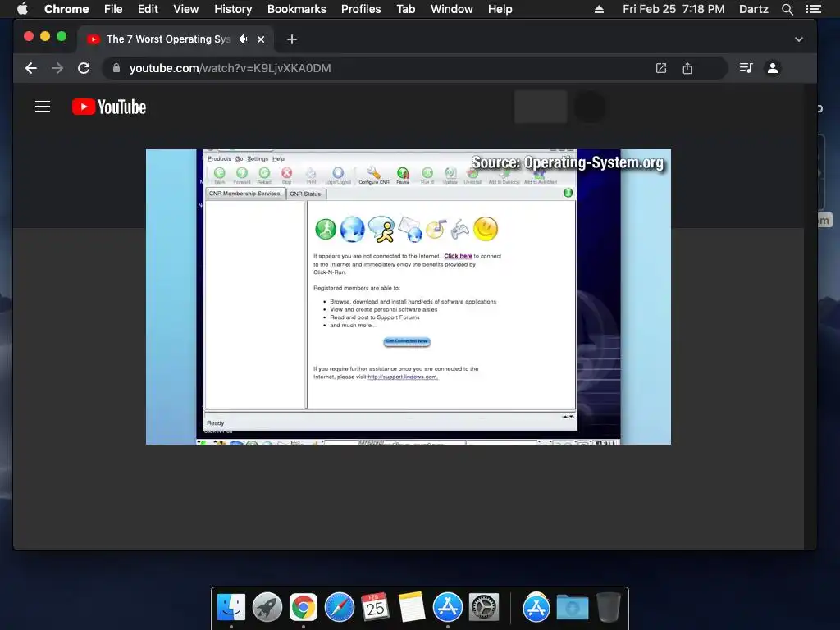Open the Window menu
The height and width of the screenshot is (630, 840).
coord(452,9)
